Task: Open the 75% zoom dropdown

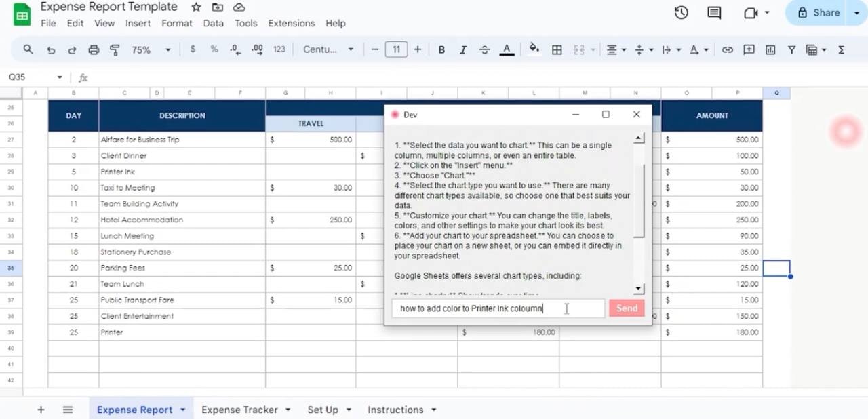Action: click(x=151, y=49)
